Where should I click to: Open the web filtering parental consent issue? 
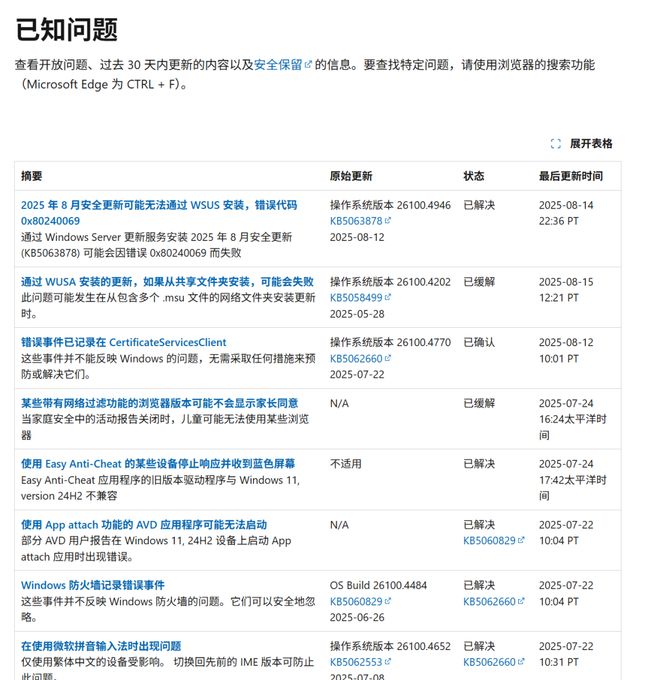(159, 403)
